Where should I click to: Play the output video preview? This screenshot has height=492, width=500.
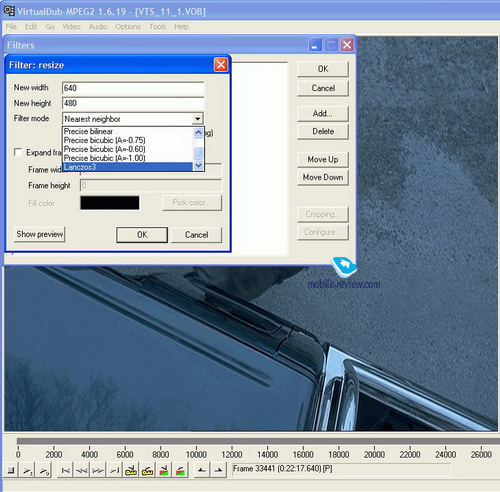44,470
